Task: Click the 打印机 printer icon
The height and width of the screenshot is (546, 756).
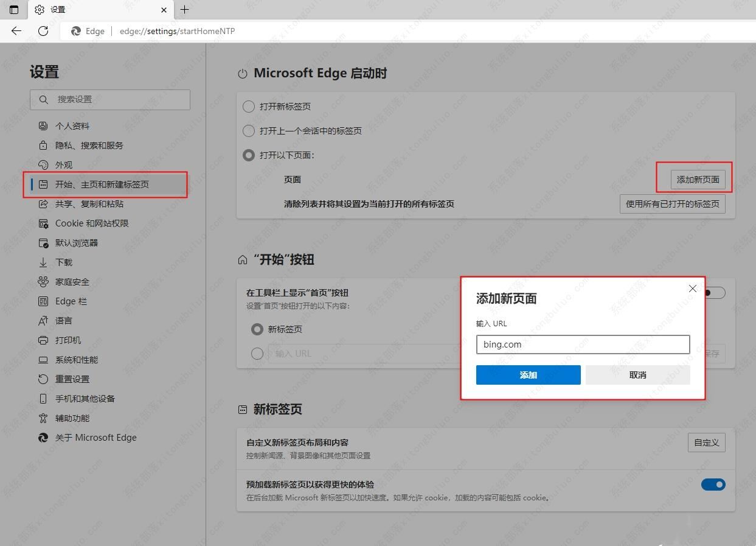Action: click(43, 340)
